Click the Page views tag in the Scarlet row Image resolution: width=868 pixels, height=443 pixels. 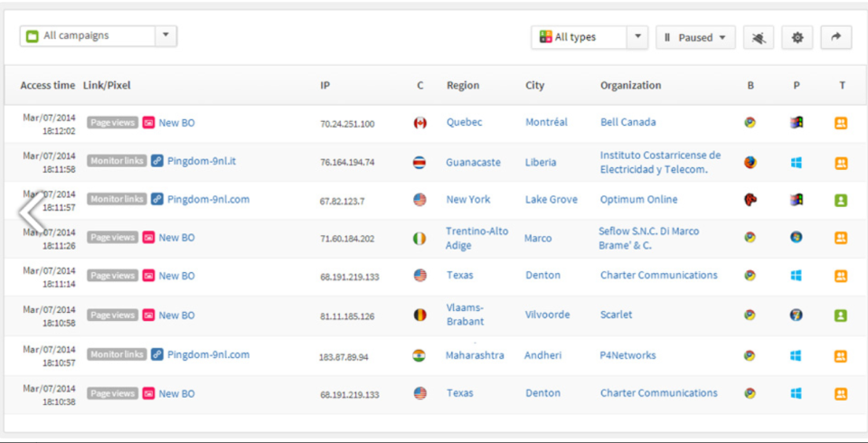(112, 316)
